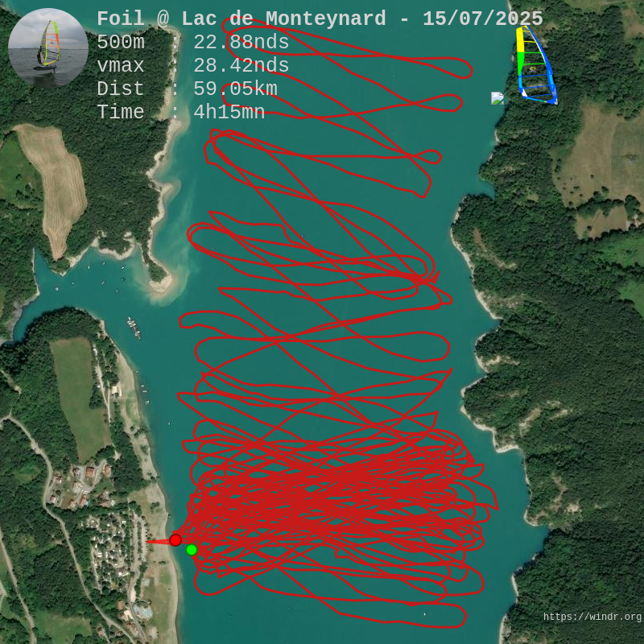Select the green track start marker
Image resolution: width=644 pixels, height=644 pixels.
click(x=192, y=550)
